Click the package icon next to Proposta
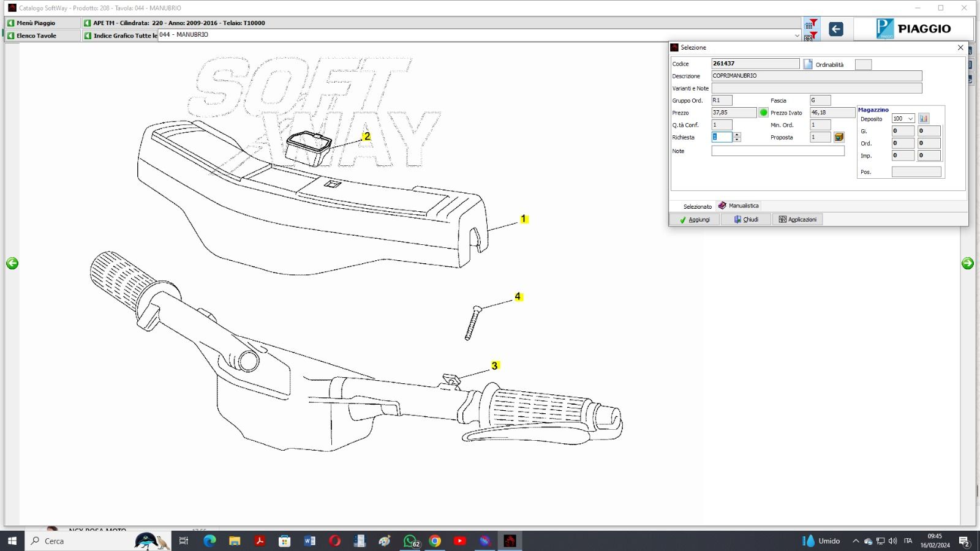Screen dimensions: 980x551 tap(839, 137)
